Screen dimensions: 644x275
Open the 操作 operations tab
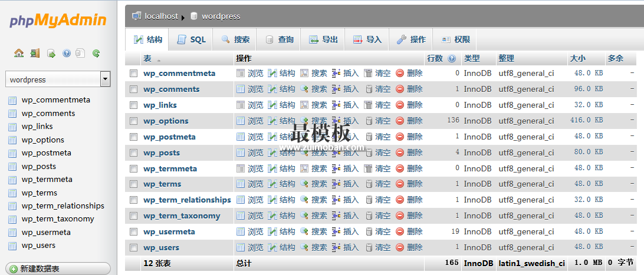click(x=411, y=40)
